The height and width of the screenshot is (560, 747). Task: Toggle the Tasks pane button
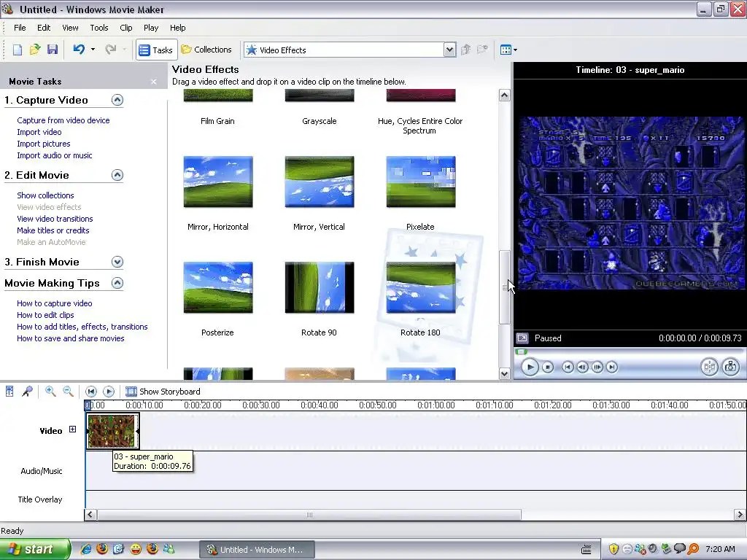[156, 50]
